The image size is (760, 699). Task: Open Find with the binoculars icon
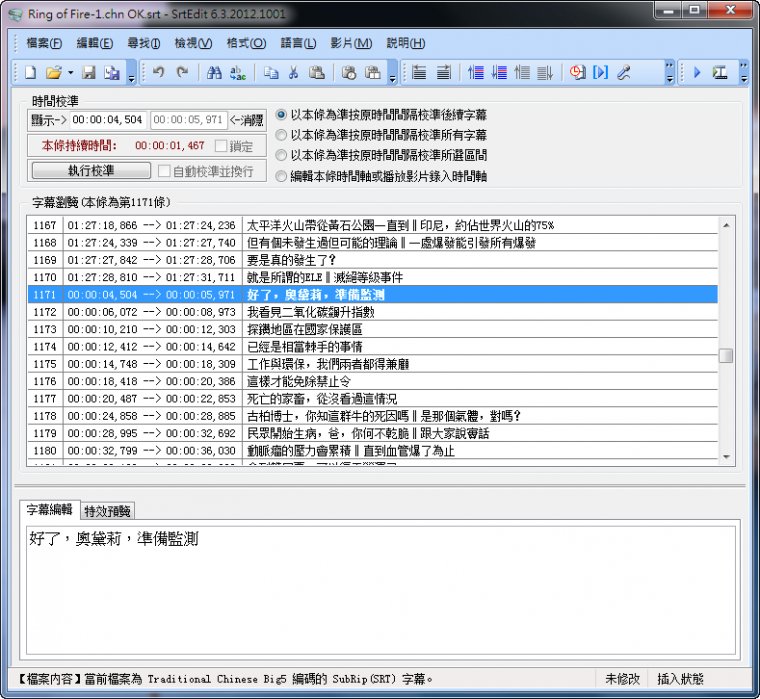click(214, 73)
